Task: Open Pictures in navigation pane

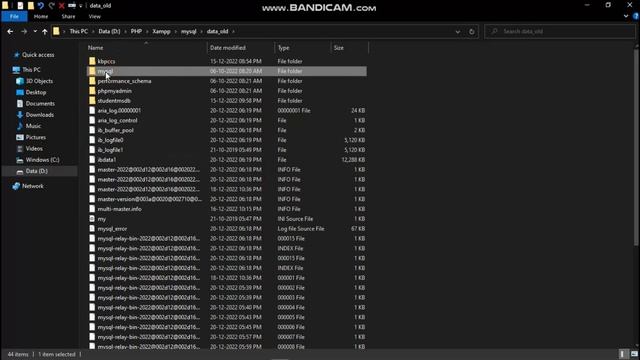Action: click(x=36, y=137)
